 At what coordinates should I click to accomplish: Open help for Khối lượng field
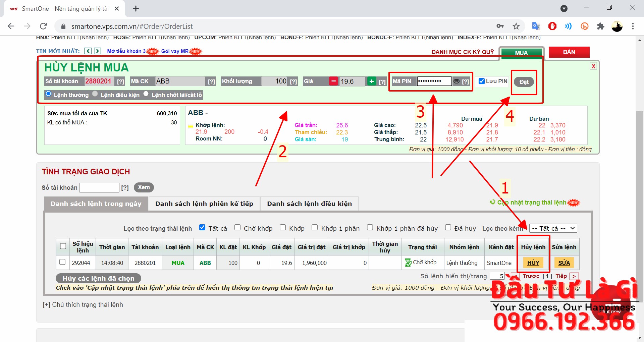tap(293, 81)
